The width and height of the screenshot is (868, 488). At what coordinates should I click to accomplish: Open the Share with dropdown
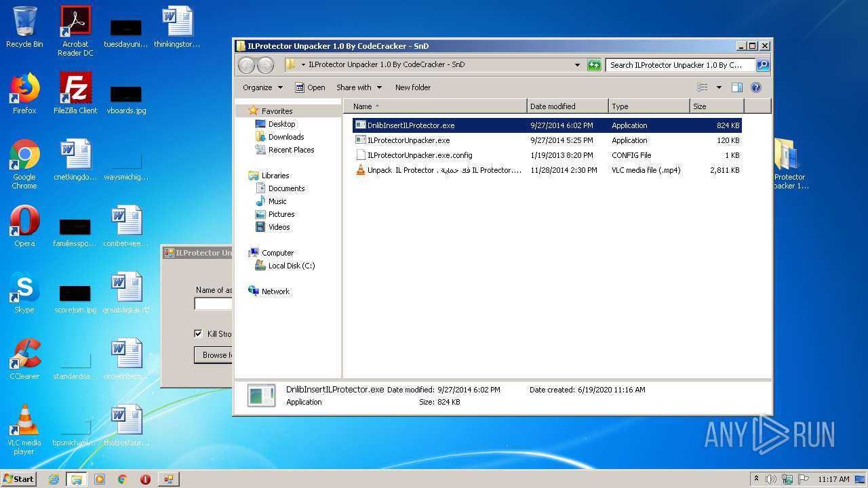[x=359, y=87]
